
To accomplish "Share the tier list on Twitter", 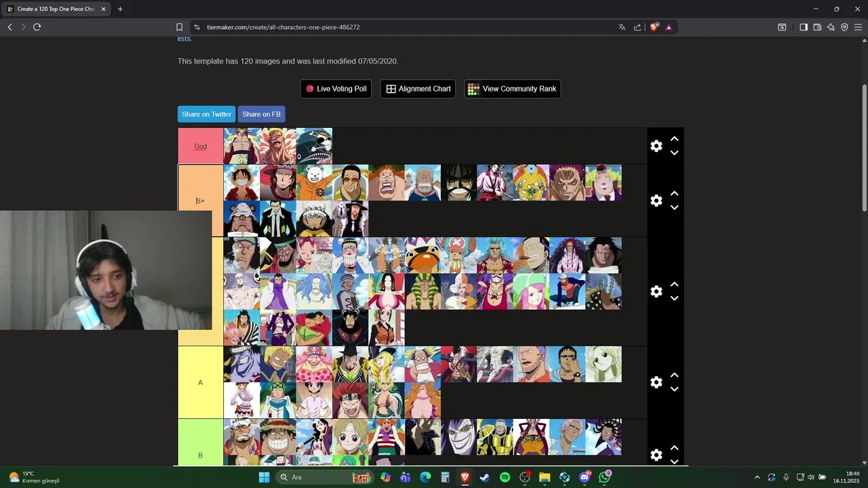I will pyautogui.click(x=206, y=114).
